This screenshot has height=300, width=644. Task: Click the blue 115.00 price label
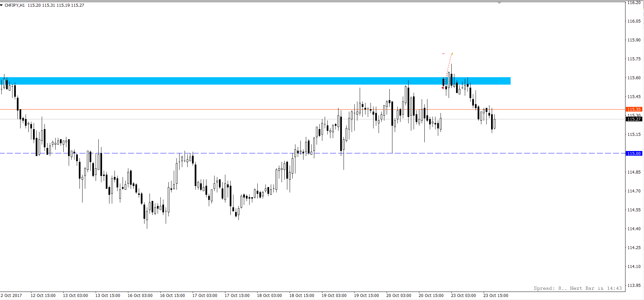click(634, 153)
